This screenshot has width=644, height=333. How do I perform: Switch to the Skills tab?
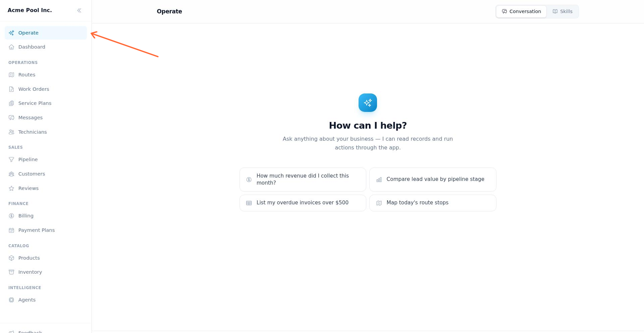pos(562,11)
